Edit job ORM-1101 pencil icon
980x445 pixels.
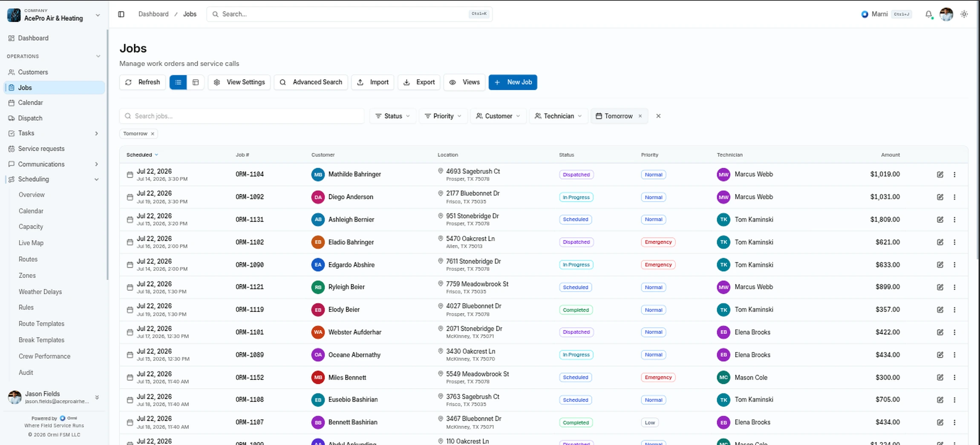pyautogui.click(x=940, y=332)
